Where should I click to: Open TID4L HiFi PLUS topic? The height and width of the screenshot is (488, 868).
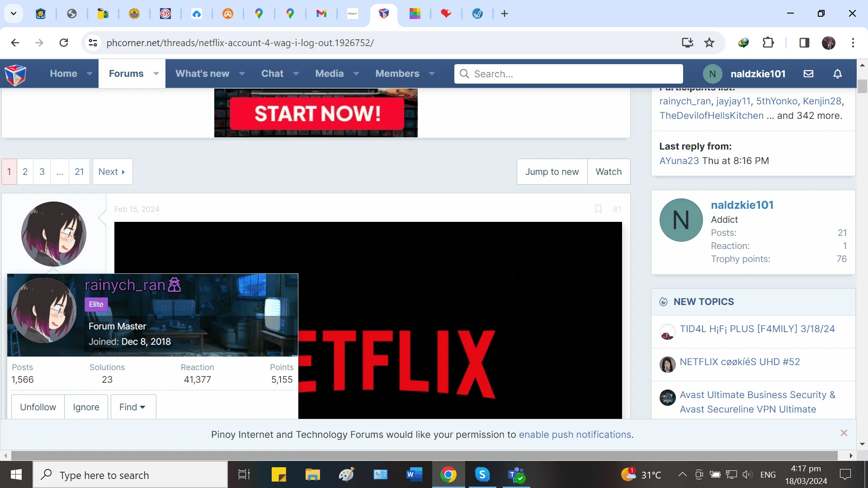click(x=757, y=329)
